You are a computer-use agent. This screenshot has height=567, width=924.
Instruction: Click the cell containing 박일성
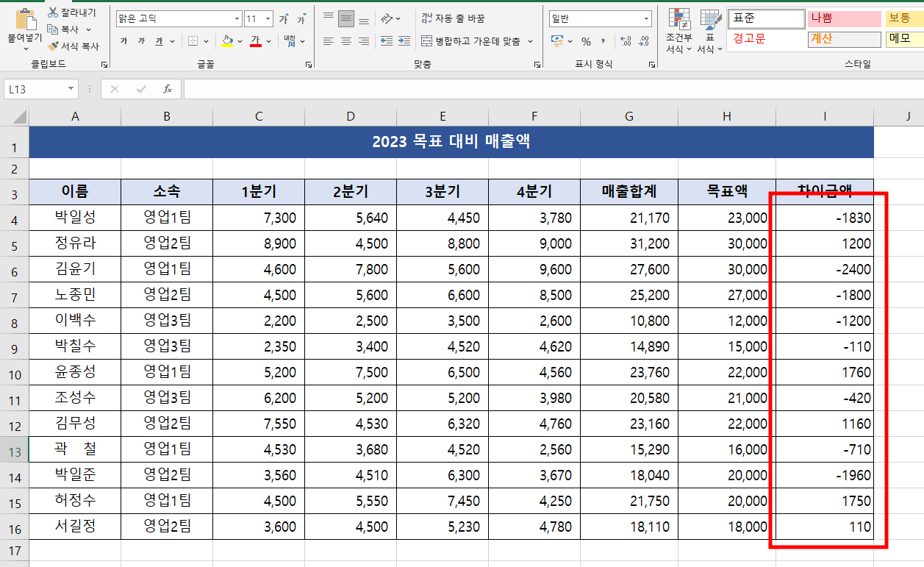click(75, 218)
